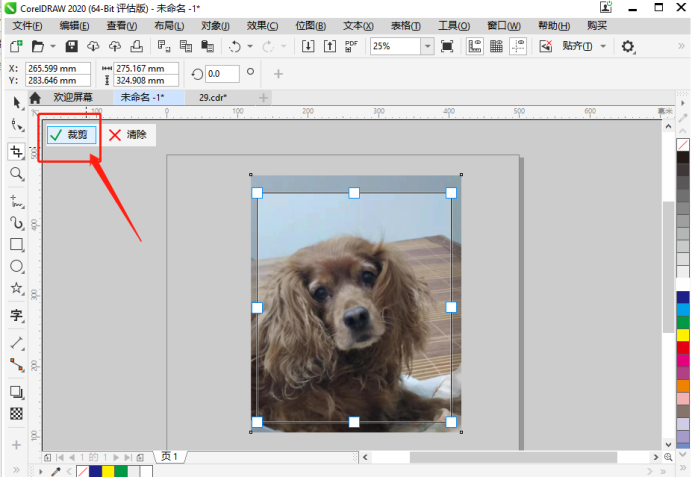Select the Transparency checkerboard tool
Image resolution: width=692 pixels, height=477 pixels.
16,413
